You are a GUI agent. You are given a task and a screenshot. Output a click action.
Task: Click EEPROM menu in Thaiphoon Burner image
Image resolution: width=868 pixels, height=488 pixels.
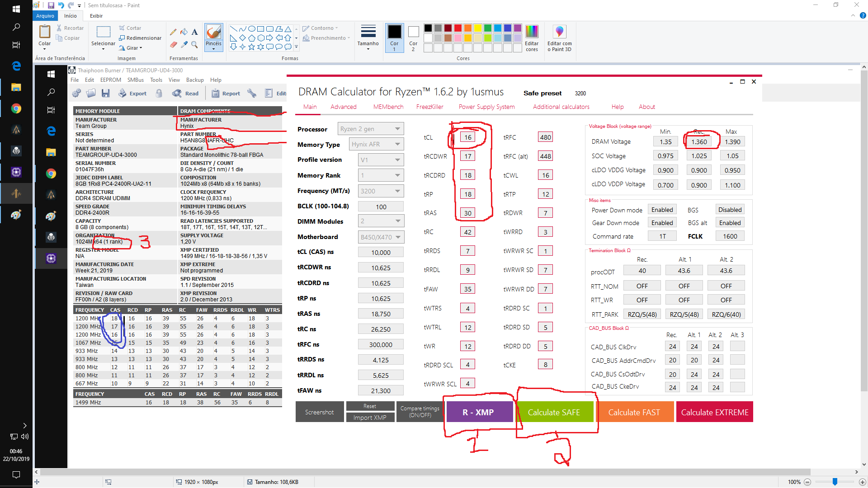(x=110, y=80)
